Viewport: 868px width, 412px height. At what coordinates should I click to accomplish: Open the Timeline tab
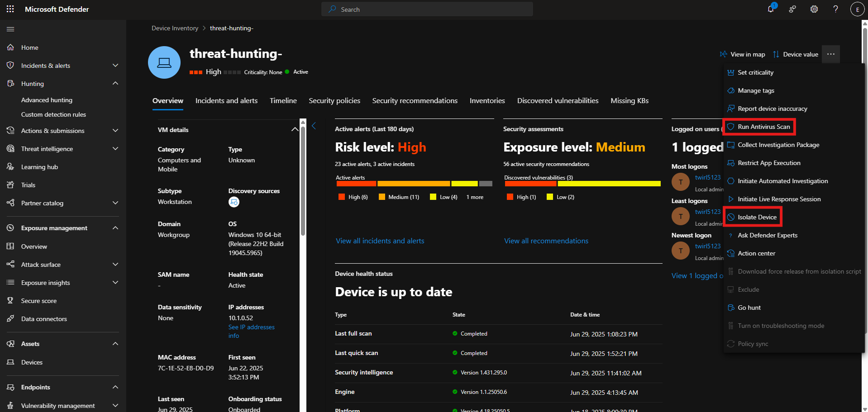283,100
